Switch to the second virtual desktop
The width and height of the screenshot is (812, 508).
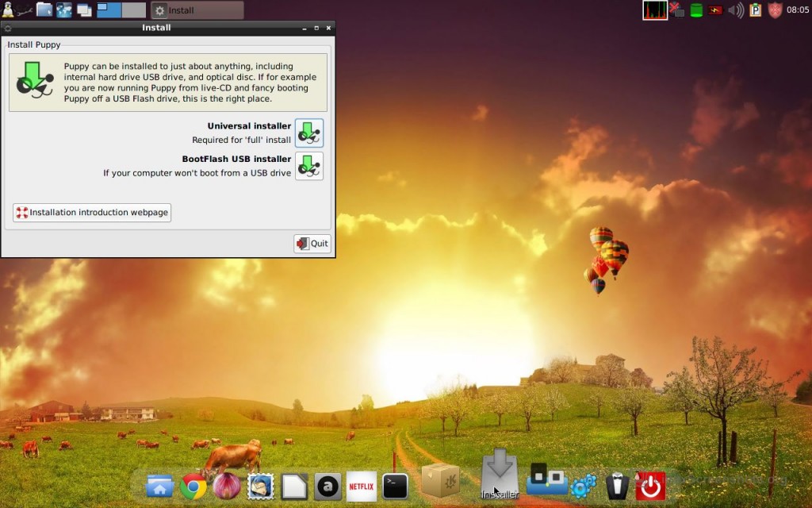133,10
